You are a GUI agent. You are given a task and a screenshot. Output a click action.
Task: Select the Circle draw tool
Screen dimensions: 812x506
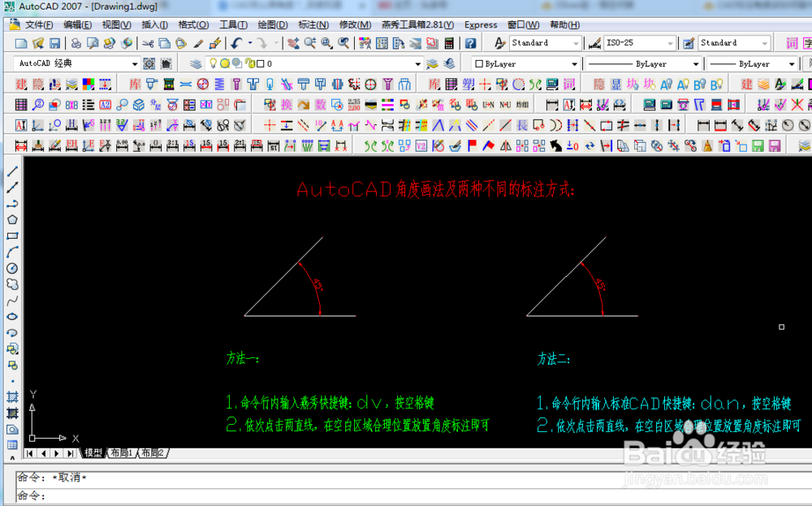[12, 268]
